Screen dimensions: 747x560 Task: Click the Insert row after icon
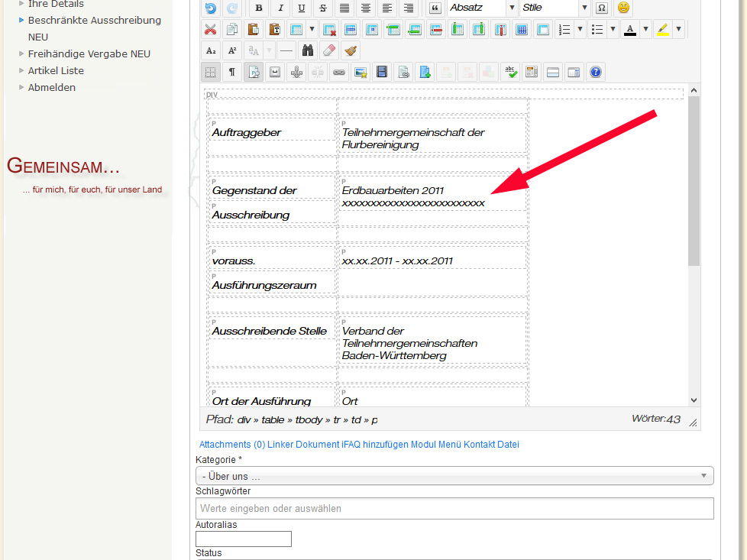pos(415,30)
